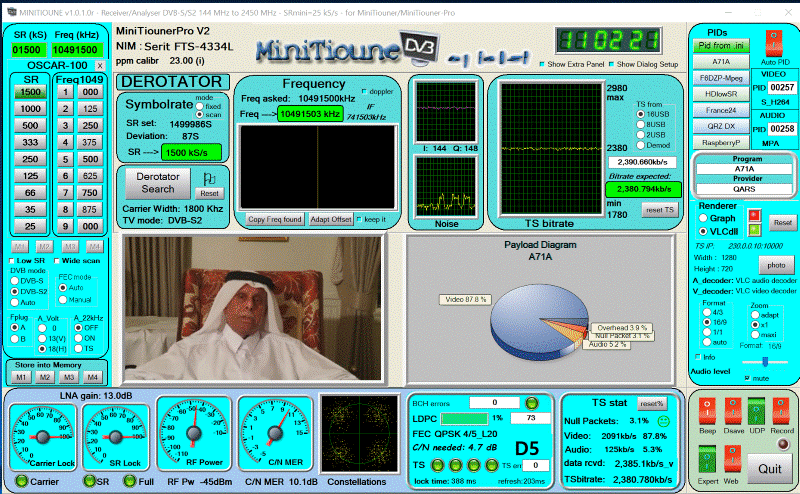Click the LDPC progress bar
The height and width of the screenshot is (494, 800).
pos(464,418)
